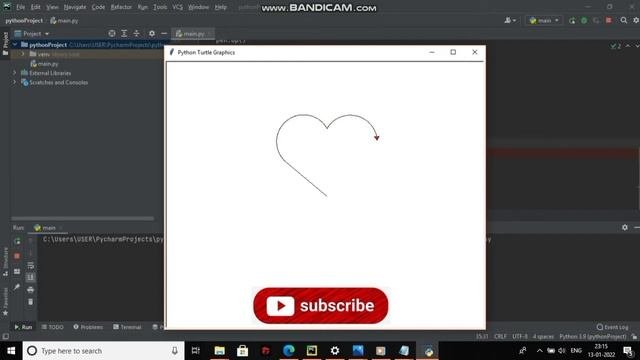
Task: Click the Collapse All icon in Project panel
Action: pyautogui.click(x=136, y=33)
